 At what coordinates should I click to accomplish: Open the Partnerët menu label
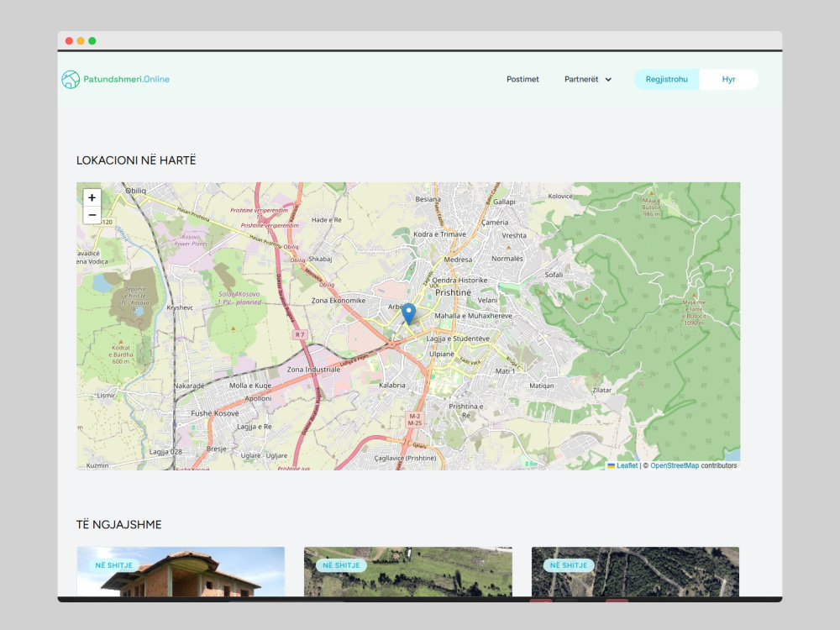tap(581, 79)
